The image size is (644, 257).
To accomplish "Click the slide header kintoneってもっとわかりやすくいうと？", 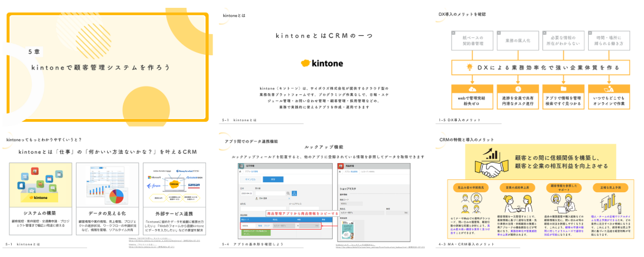I will click(x=44, y=140).
